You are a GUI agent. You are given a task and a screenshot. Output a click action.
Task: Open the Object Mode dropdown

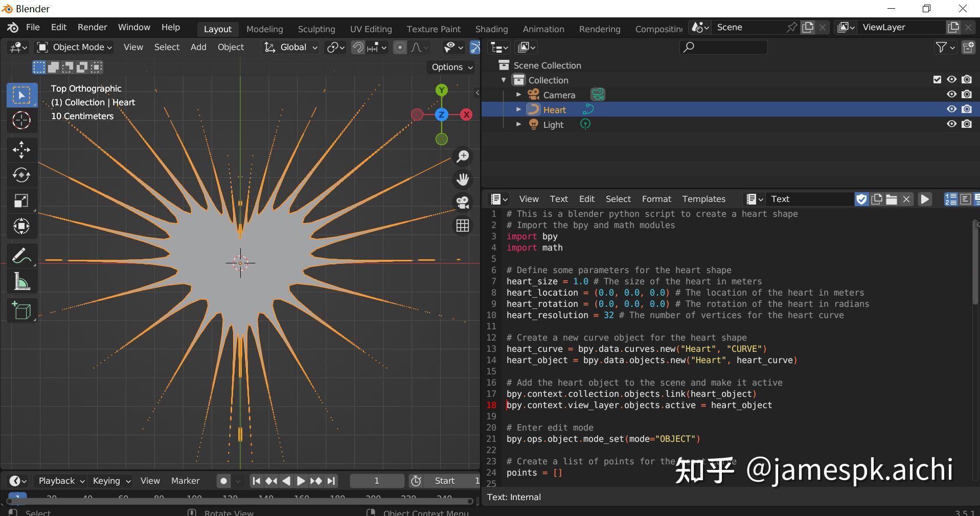[x=75, y=47]
